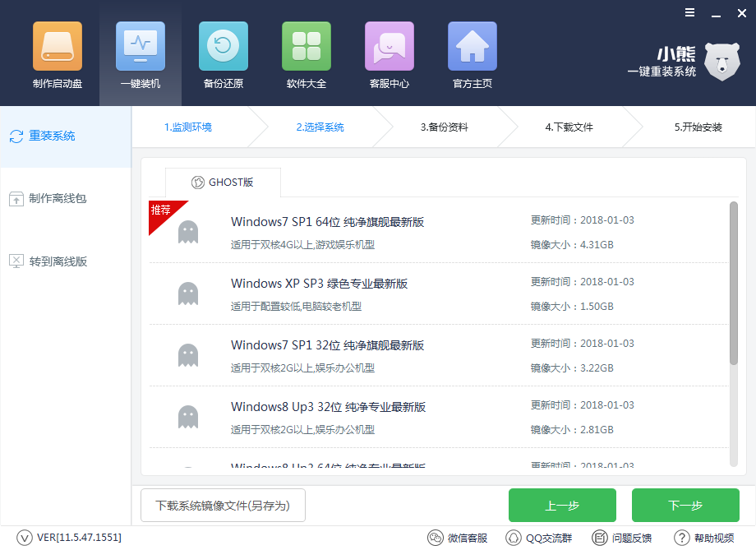This screenshot has width=756, height=550.
Task: Click description 适用于双核4G以上,游戏娱乐机型
Action: tap(302, 245)
